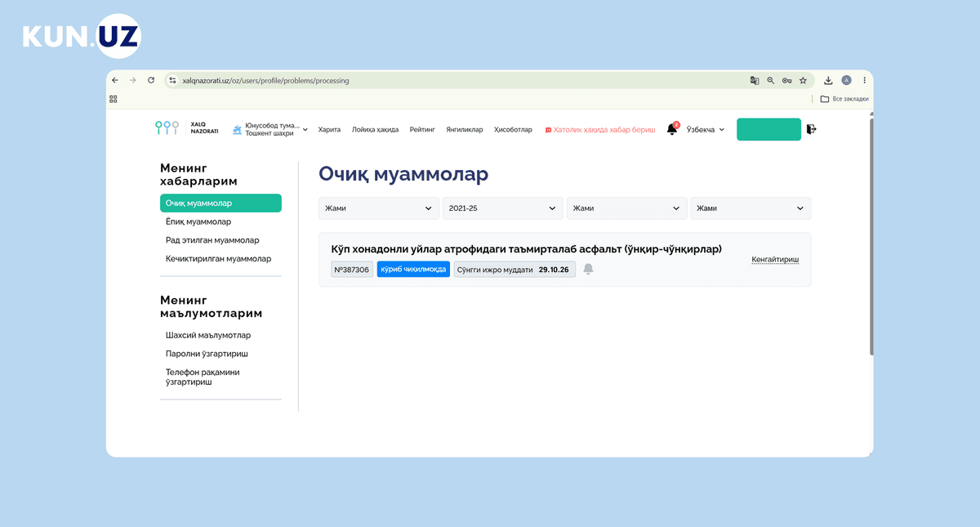Open the notifications bell in the header
This screenshot has width=980, height=527.
672,129
